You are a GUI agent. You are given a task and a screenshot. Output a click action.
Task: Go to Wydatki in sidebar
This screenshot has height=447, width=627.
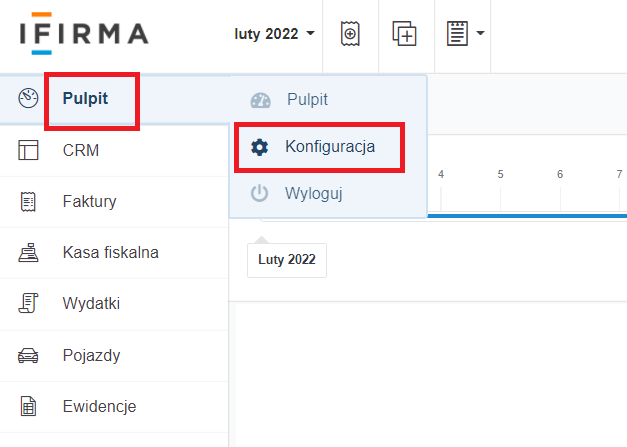(91, 303)
